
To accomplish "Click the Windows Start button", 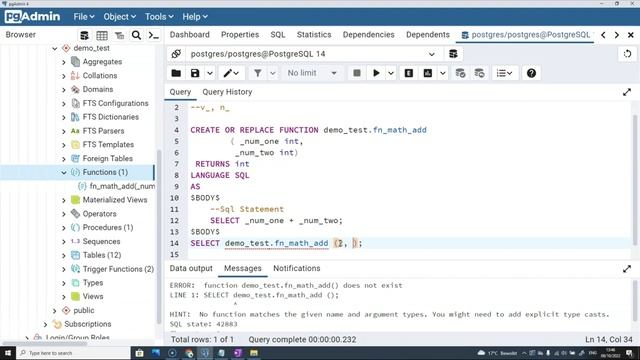I will [8, 353].
